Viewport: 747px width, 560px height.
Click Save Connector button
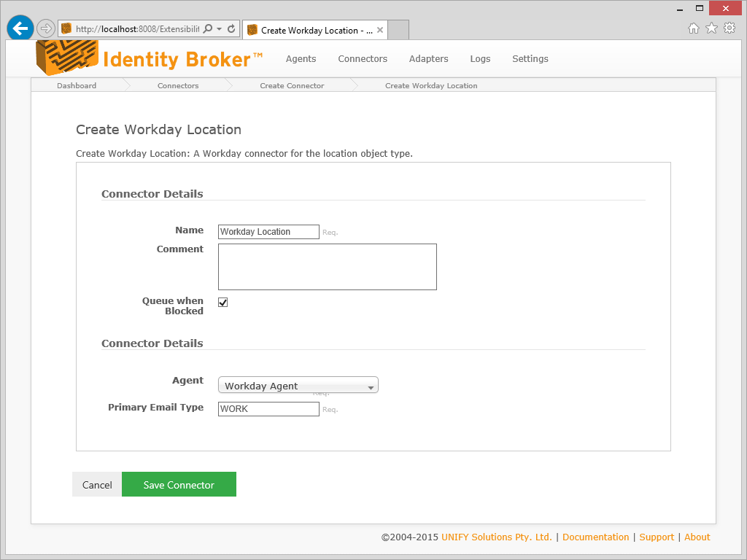[x=179, y=484]
